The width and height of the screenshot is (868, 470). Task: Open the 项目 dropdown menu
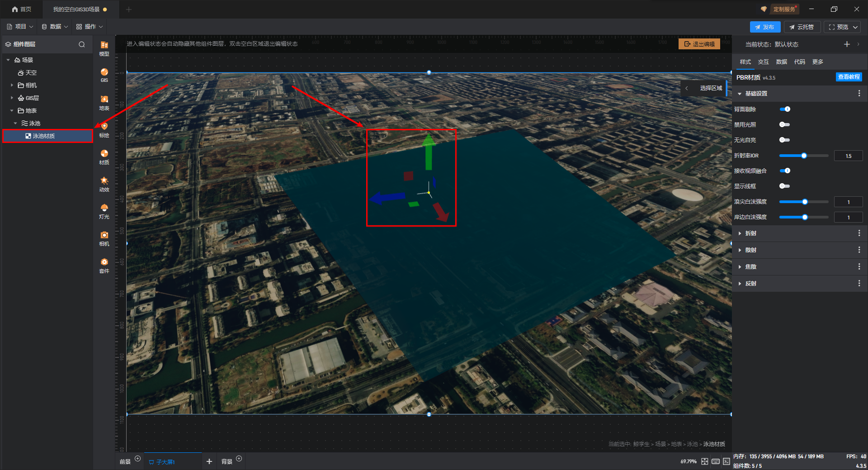point(20,27)
